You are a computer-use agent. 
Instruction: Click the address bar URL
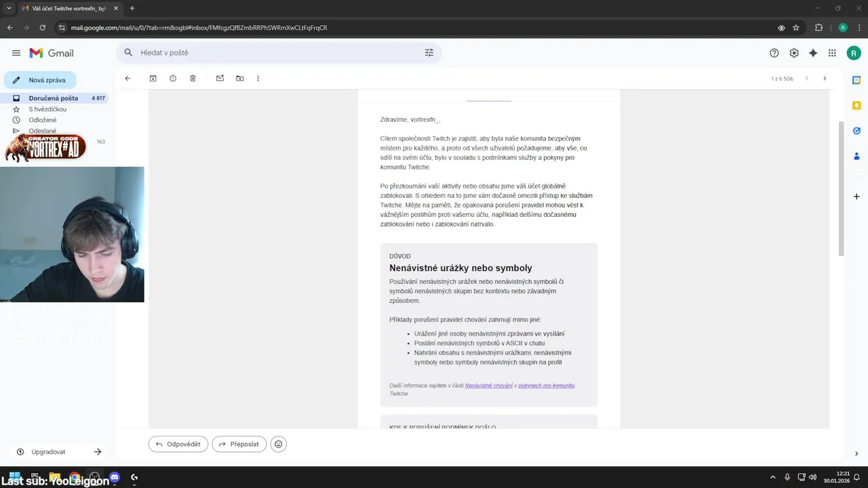pyautogui.click(x=199, y=28)
